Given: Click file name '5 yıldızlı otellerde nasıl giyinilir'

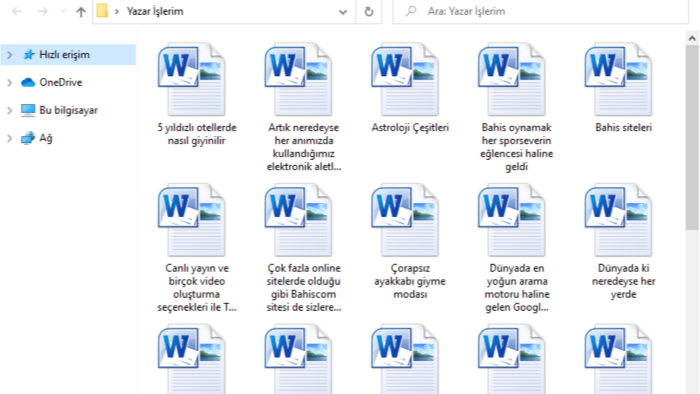Looking at the screenshot, I should (197, 134).
